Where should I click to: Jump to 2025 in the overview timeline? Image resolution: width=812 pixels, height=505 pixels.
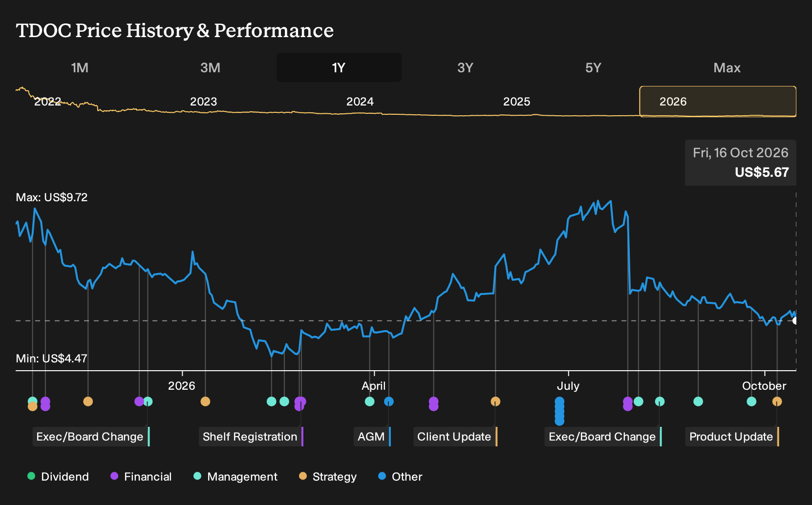[x=516, y=102]
